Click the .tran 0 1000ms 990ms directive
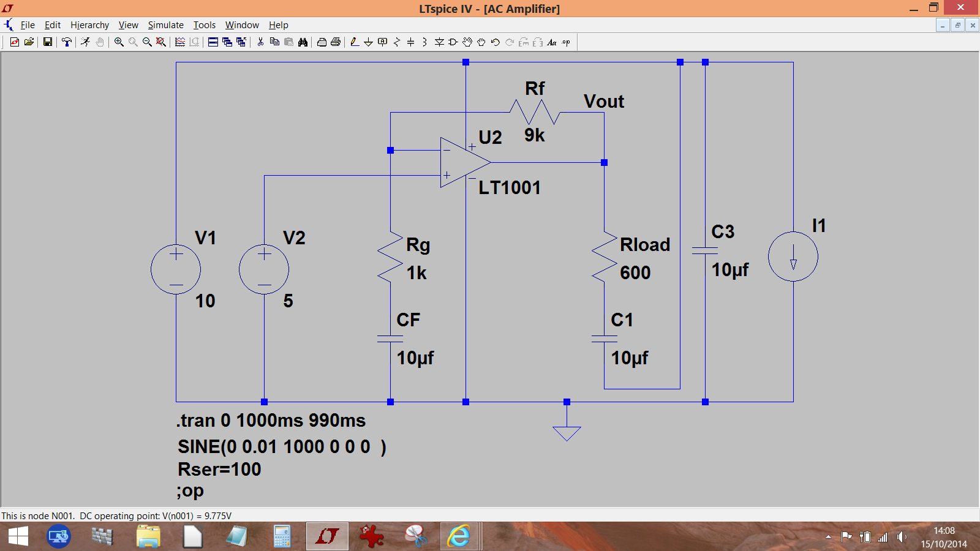Screen dimensions: 980x551 click(271, 421)
